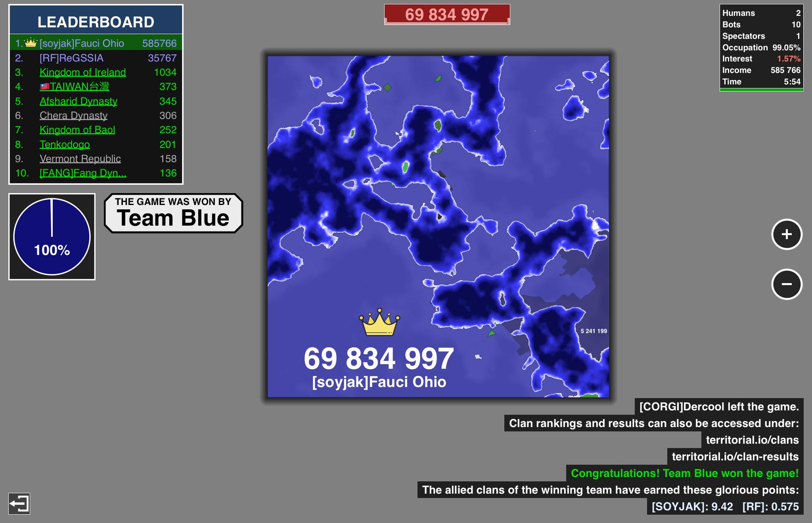Click the crown icon in leaderboard first row

(x=31, y=43)
